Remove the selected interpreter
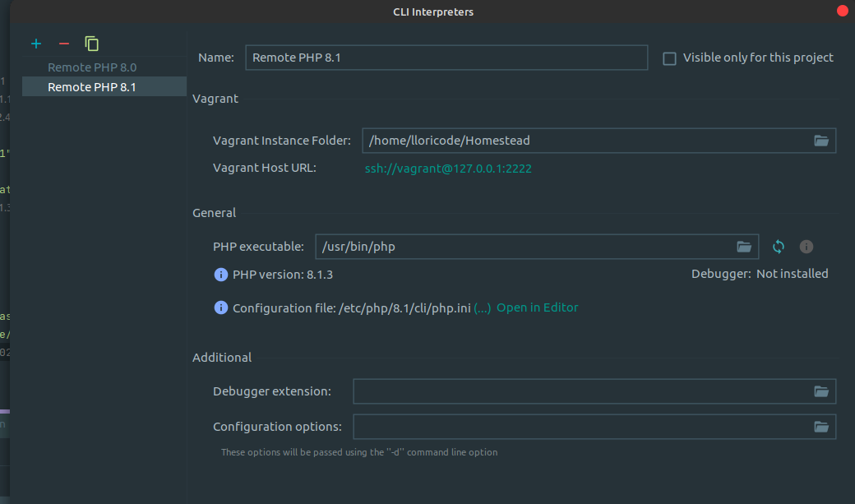This screenshot has height=504, width=855. (x=62, y=43)
